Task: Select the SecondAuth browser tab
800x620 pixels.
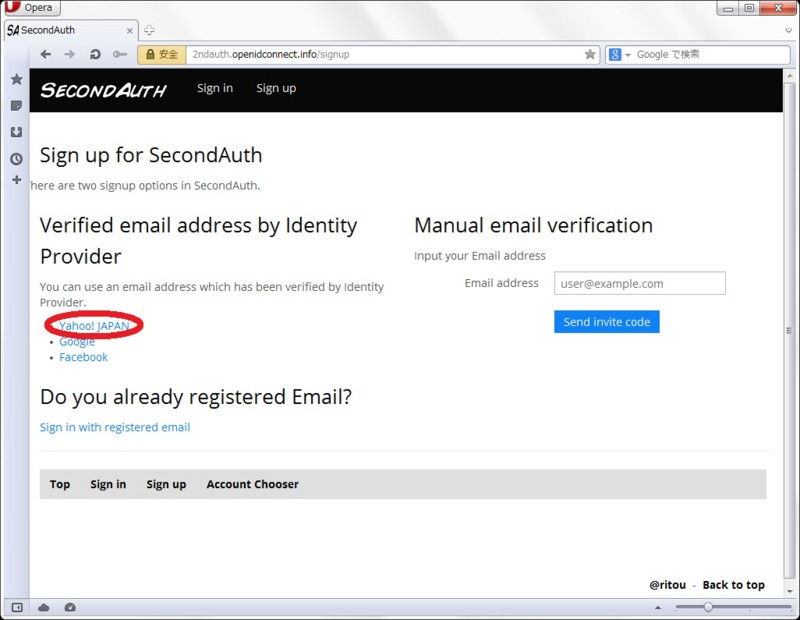Action: (x=70, y=30)
